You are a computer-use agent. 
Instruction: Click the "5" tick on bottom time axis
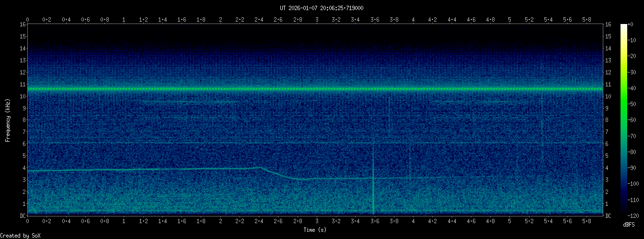pyautogui.click(x=509, y=222)
